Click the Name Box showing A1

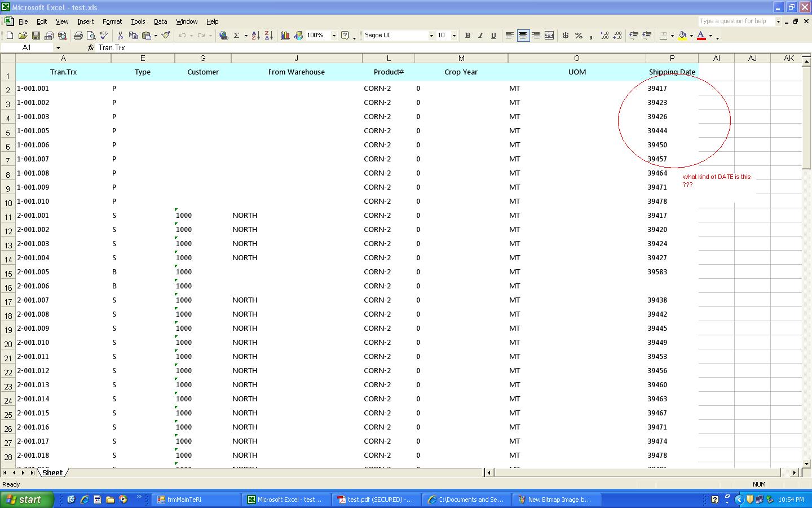[27, 48]
